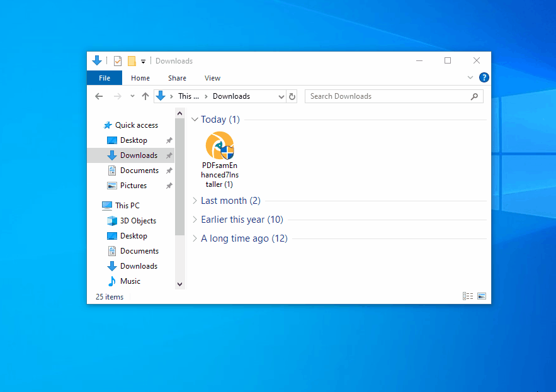Switch to details view from the status bar

point(467,296)
